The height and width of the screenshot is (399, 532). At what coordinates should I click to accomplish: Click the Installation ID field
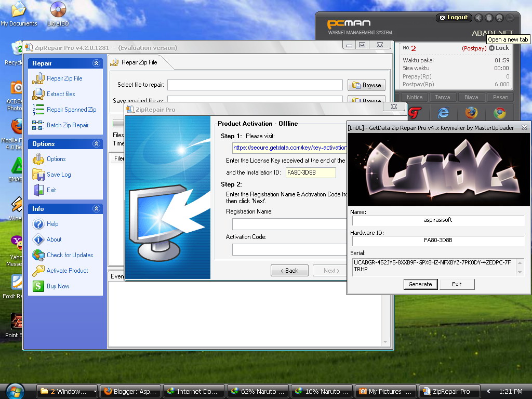point(311,172)
